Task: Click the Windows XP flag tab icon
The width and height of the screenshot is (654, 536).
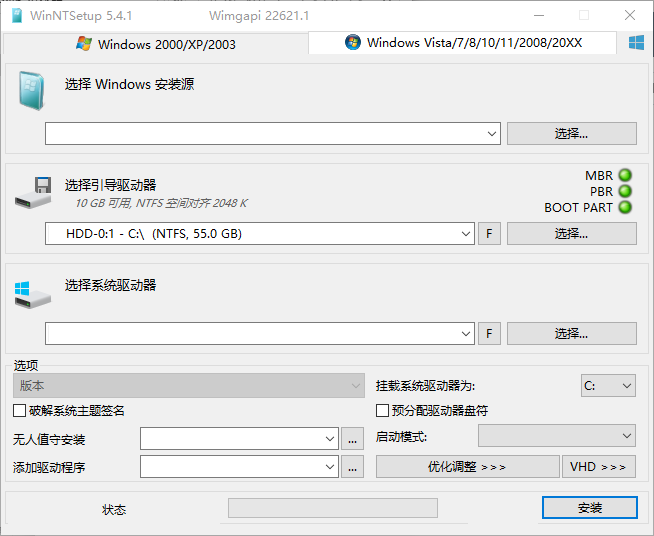Action: tap(84, 43)
